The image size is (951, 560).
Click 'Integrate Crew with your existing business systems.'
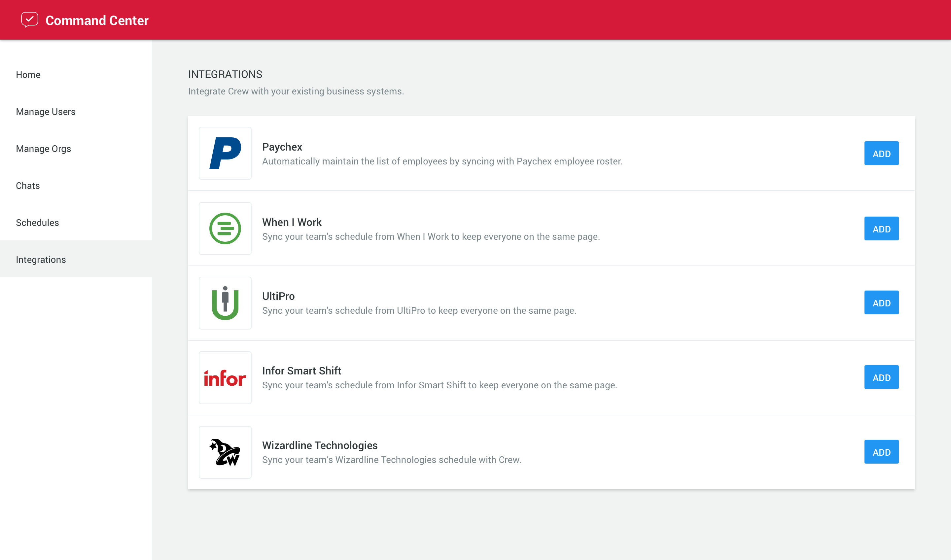[x=296, y=91]
